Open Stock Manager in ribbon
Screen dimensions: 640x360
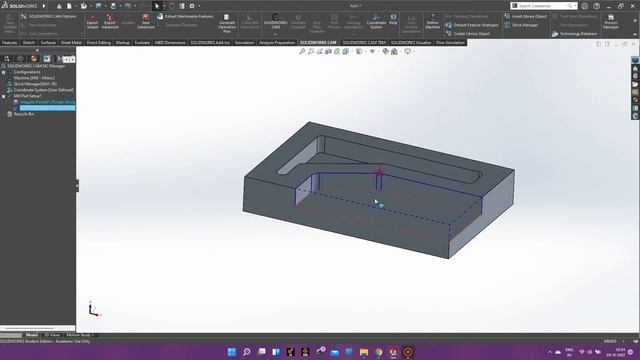pos(521,25)
